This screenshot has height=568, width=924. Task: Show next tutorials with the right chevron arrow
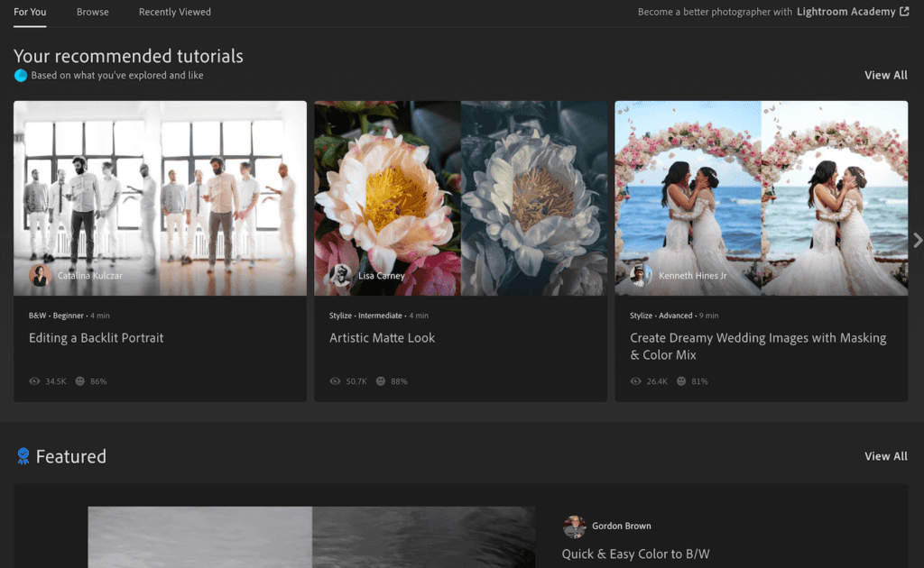[x=918, y=240]
